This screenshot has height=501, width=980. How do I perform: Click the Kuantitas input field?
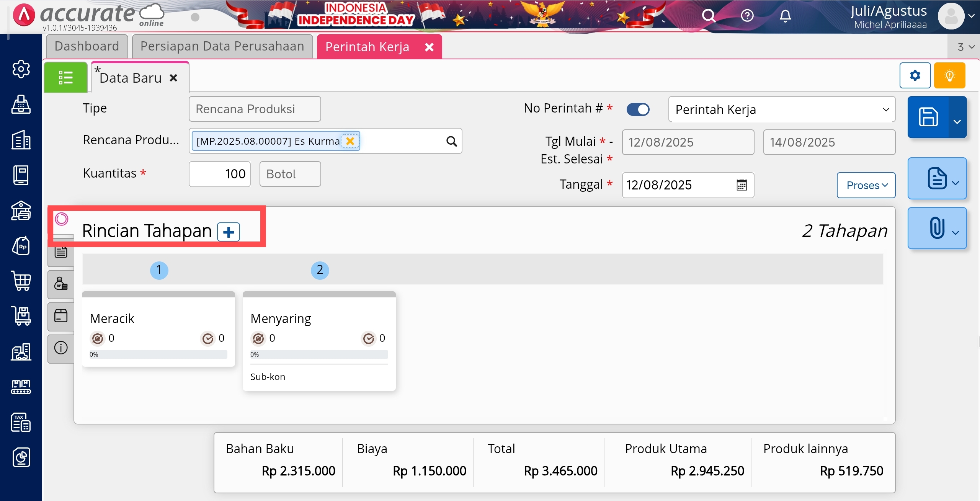coord(220,174)
